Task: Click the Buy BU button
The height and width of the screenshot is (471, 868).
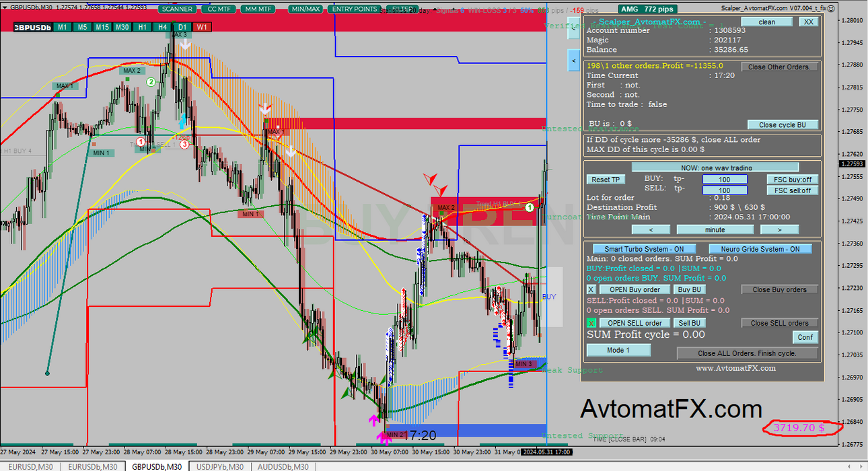Action: (690, 289)
